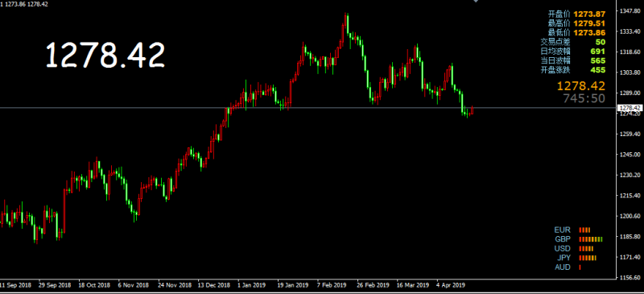Click the 1347.80 price axis label
The height and width of the screenshot is (294, 644).
[631, 11]
